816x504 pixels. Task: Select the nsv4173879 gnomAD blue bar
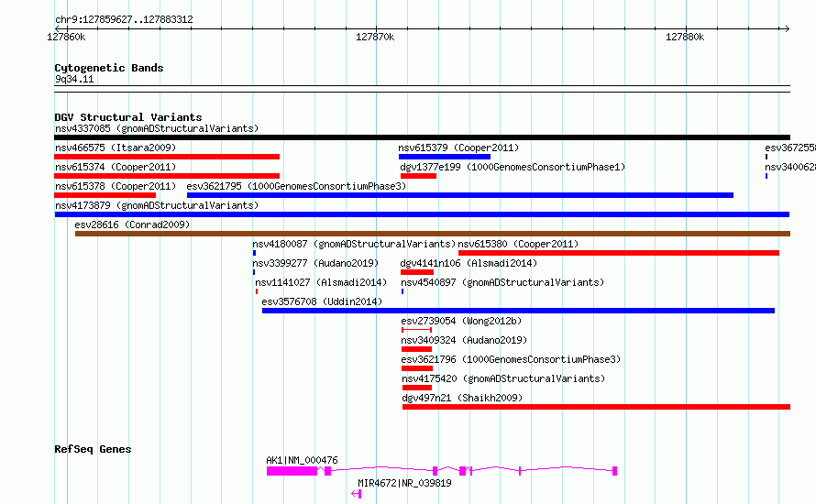(x=422, y=214)
